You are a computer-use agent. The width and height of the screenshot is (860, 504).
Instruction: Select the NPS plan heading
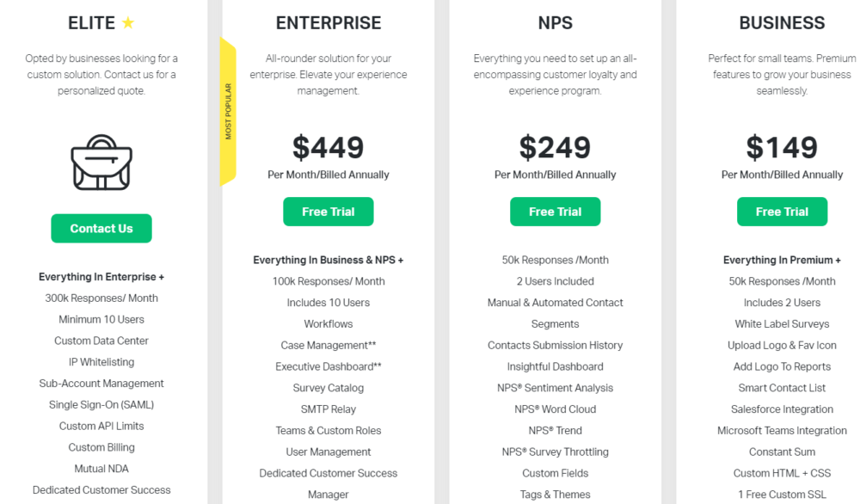555,23
